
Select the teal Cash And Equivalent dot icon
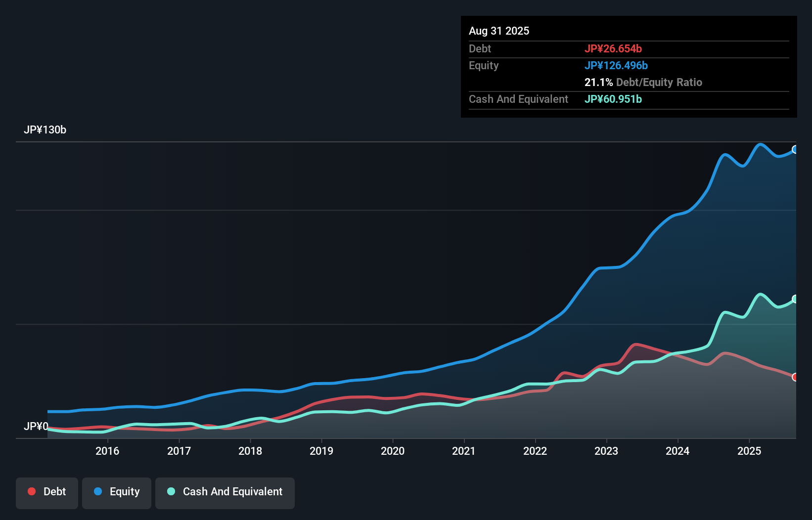170,491
